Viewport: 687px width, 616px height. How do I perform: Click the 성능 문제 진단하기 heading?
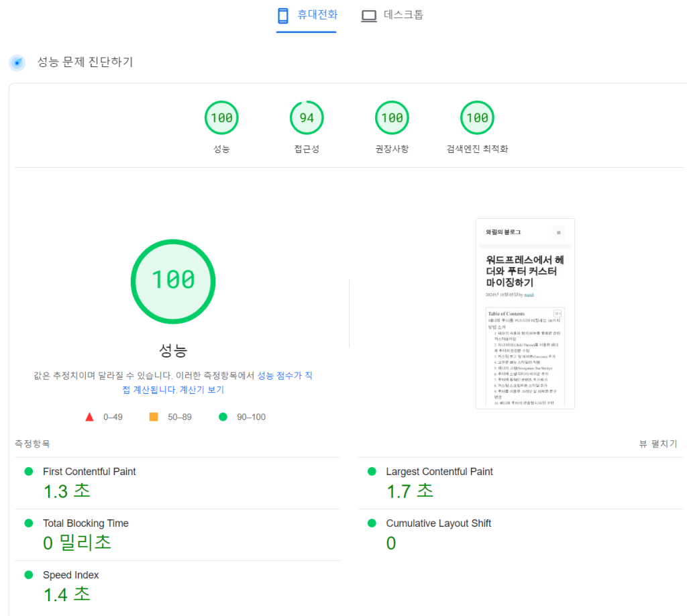(x=85, y=62)
